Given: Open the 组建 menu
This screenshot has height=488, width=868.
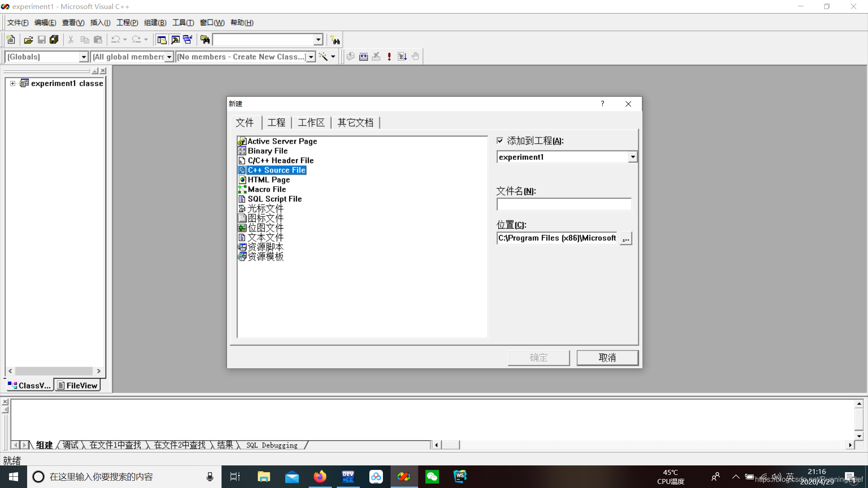Looking at the screenshot, I should (155, 23).
